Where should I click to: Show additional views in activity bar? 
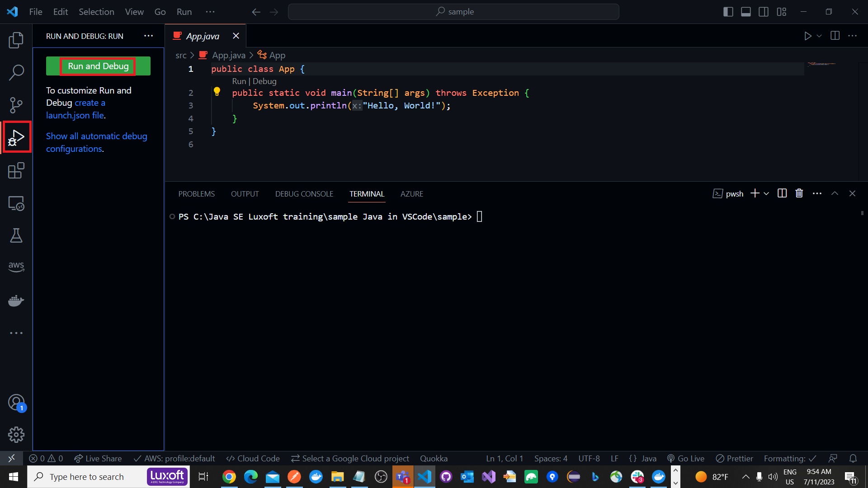pos(16,333)
